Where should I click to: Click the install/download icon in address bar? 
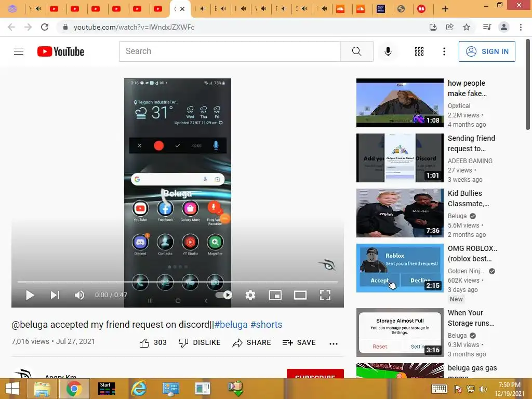pyautogui.click(x=433, y=27)
